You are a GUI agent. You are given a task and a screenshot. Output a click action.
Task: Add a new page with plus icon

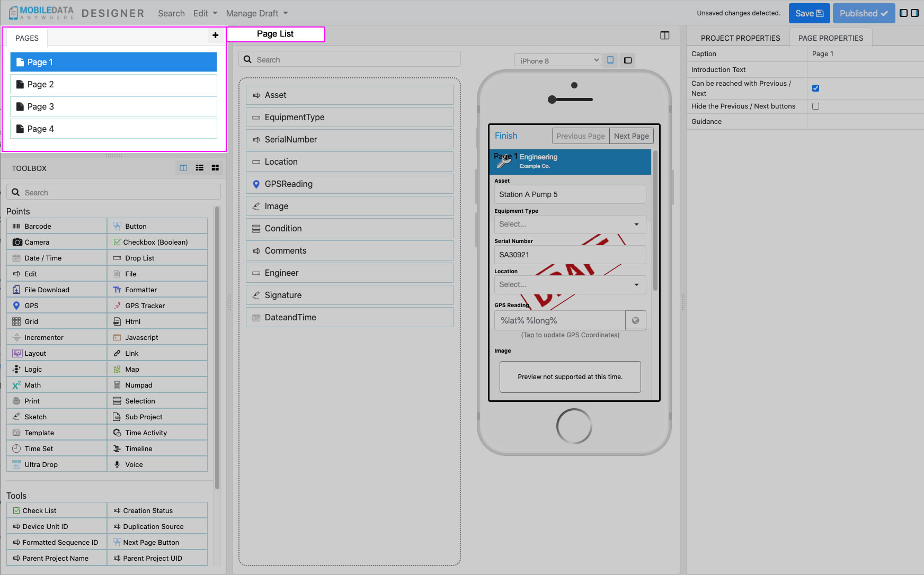215,35
